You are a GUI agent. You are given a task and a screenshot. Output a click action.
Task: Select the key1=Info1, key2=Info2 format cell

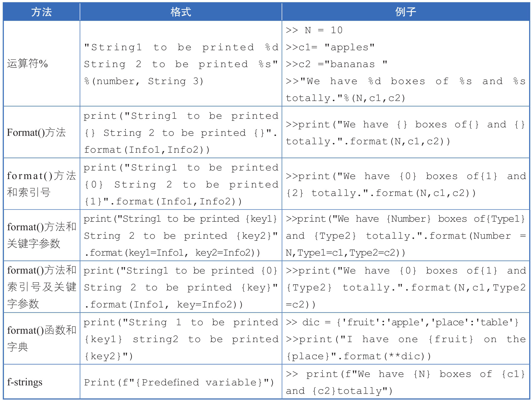181,236
